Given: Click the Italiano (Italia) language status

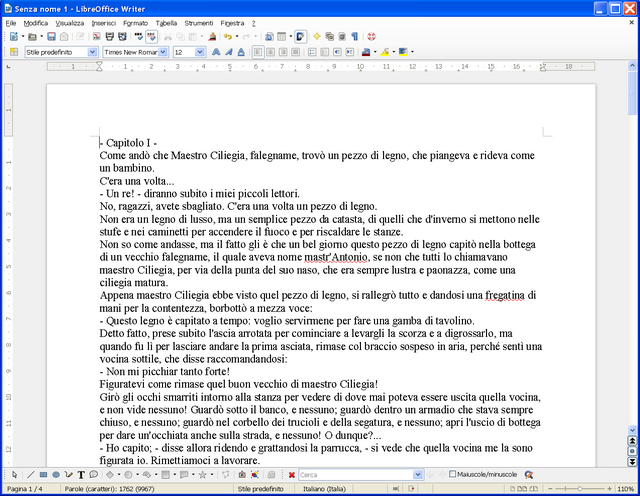Looking at the screenshot, I should pyautogui.click(x=324, y=489).
